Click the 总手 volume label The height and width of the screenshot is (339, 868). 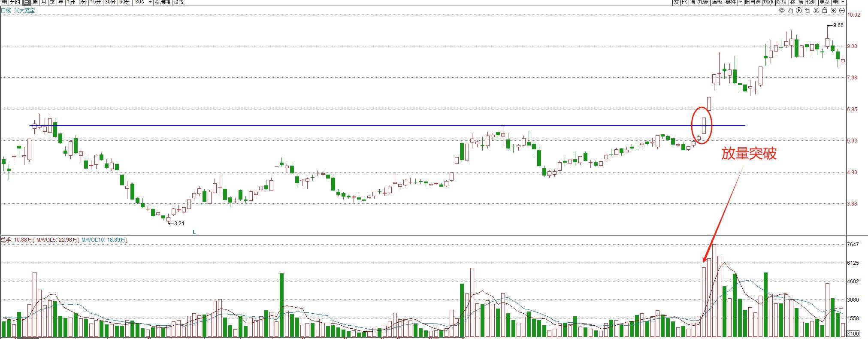coord(18,240)
